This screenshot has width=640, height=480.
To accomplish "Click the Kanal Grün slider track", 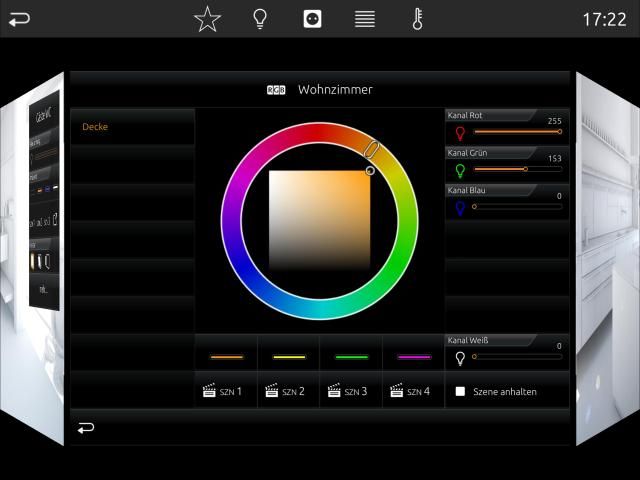I will pos(516,169).
